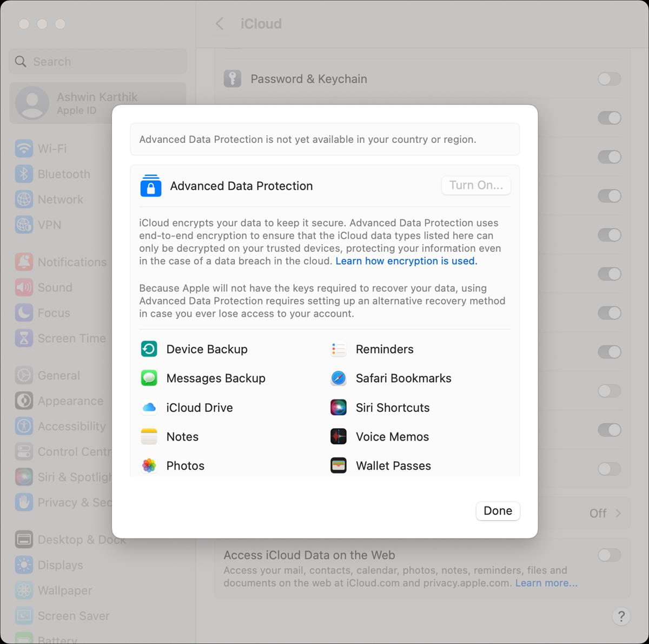
Task: Select Bluetooth in the sidebar
Action: coord(63,174)
